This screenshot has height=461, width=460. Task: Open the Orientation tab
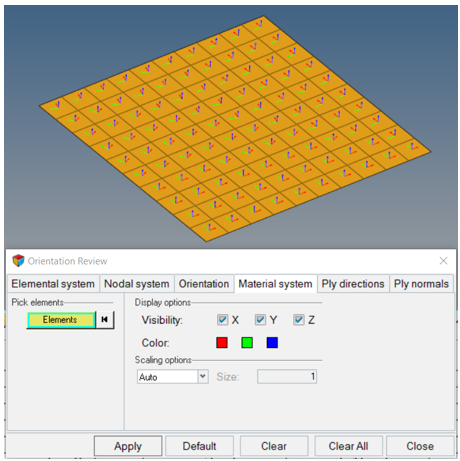point(204,284)
